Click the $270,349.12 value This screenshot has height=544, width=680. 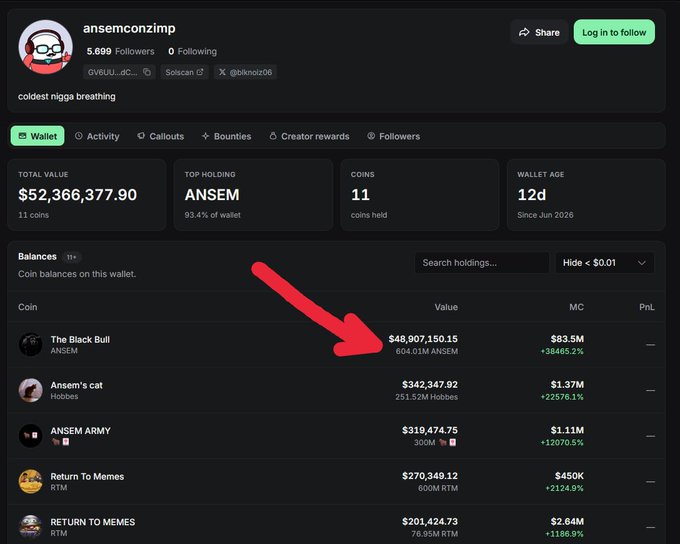pyautogui.click(x=430, y=475)
